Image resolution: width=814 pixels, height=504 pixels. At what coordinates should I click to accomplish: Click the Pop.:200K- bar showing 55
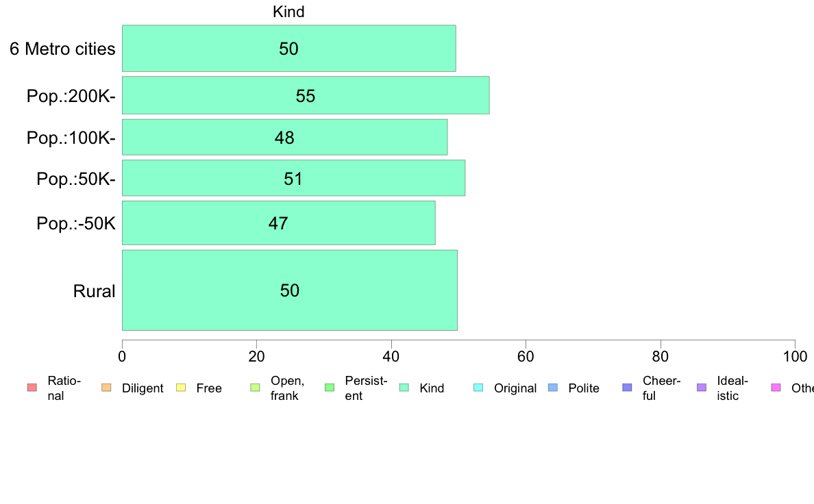[x=306, y=95]
